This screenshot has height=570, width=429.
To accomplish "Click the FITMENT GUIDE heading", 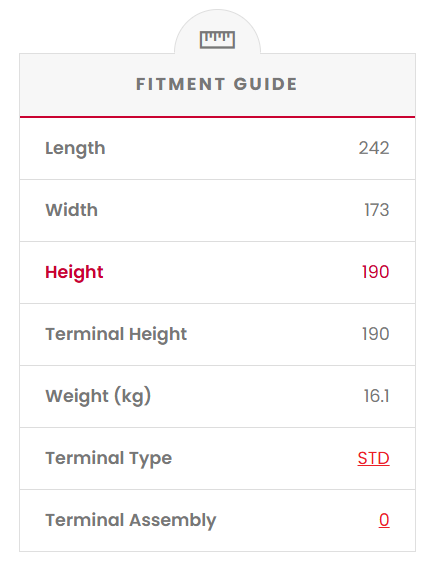I will tap(217, 84).
